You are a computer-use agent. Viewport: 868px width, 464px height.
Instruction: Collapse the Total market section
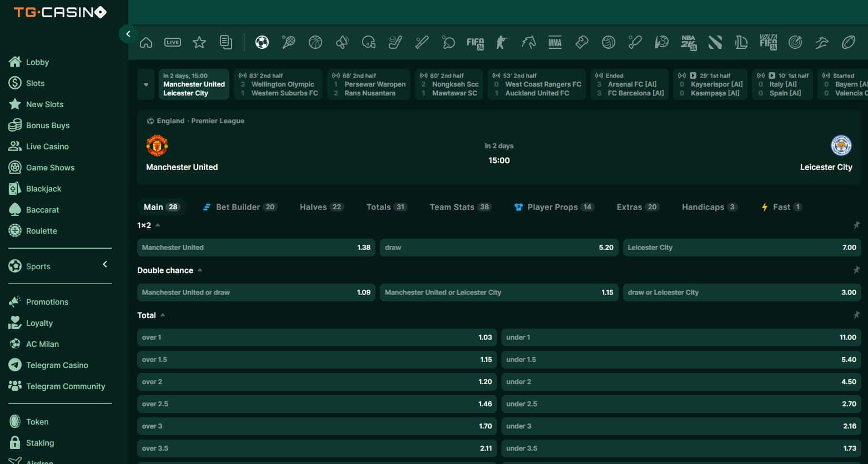(163, 315)
